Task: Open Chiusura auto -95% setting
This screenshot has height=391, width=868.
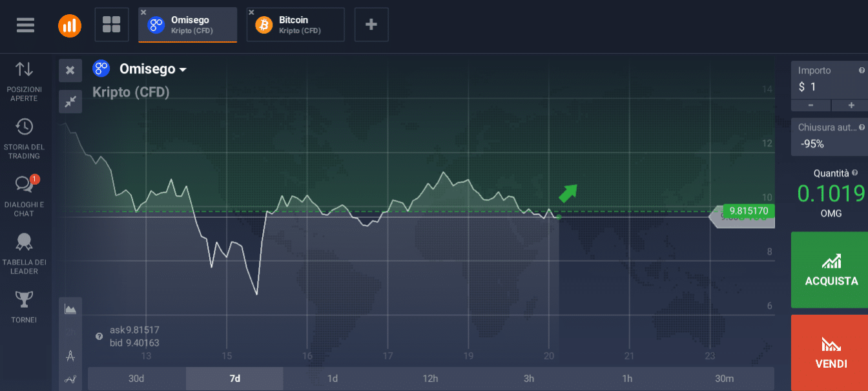Action: (x=829, y=137)
